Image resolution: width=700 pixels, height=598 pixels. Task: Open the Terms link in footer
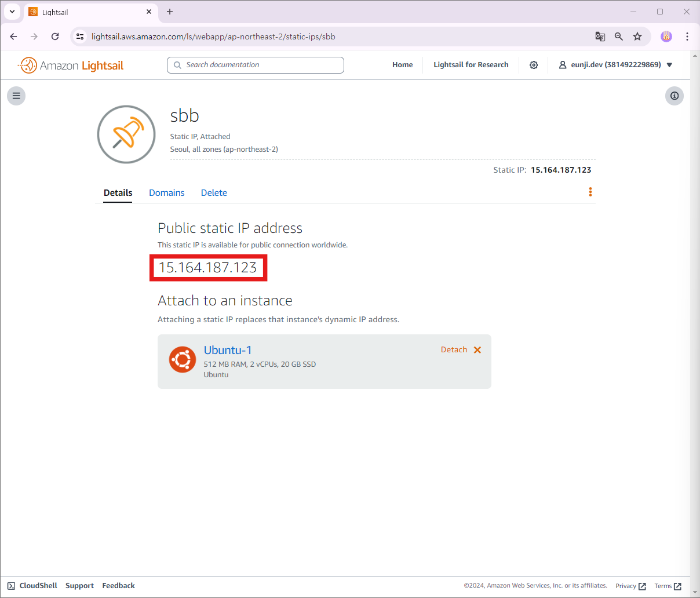pyautogui.click(x=668, y=586)
